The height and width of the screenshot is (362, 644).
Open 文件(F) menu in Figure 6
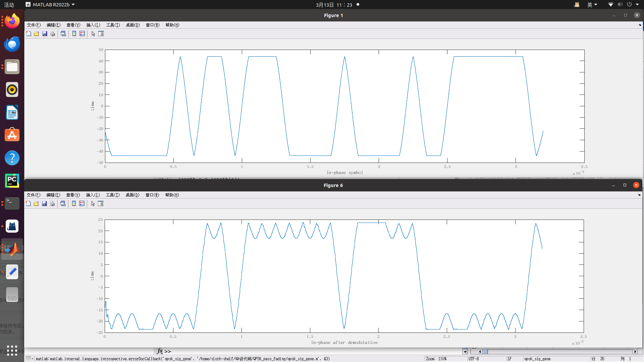(x=34, y=195)
